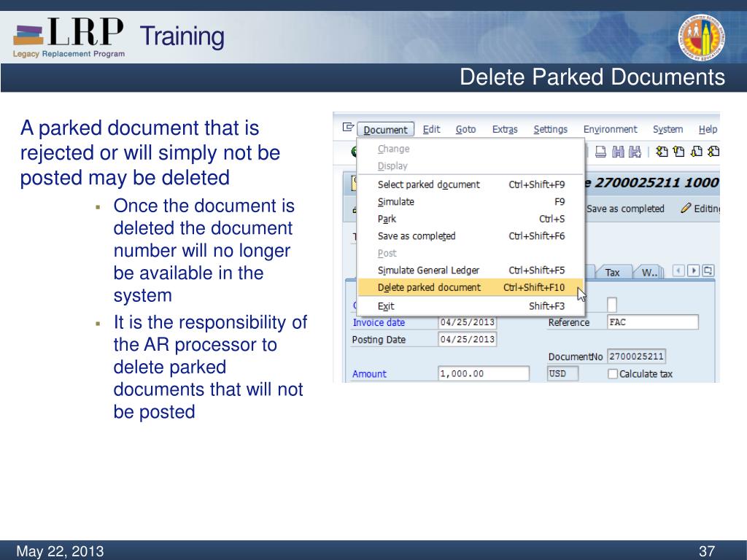Switch to the W.. tab
This screenshot has height=560, width=747.
(649, 272)
